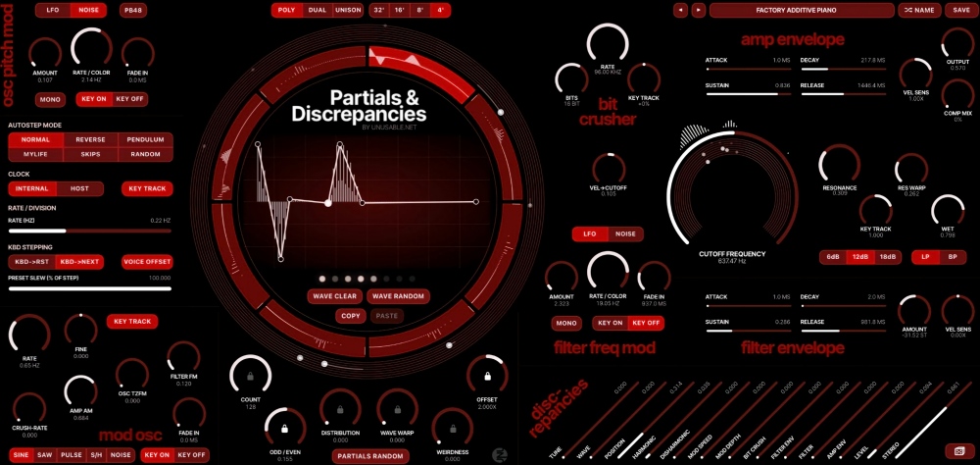This screenshot has width=980, height=465.
Task: Go to the previous preset arrow
Action: pos(681,10)
